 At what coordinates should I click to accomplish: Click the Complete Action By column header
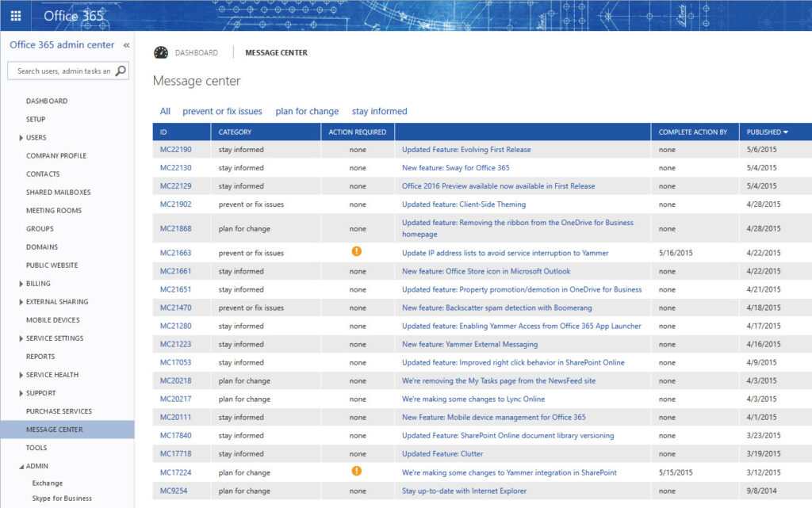click(695, 132)
